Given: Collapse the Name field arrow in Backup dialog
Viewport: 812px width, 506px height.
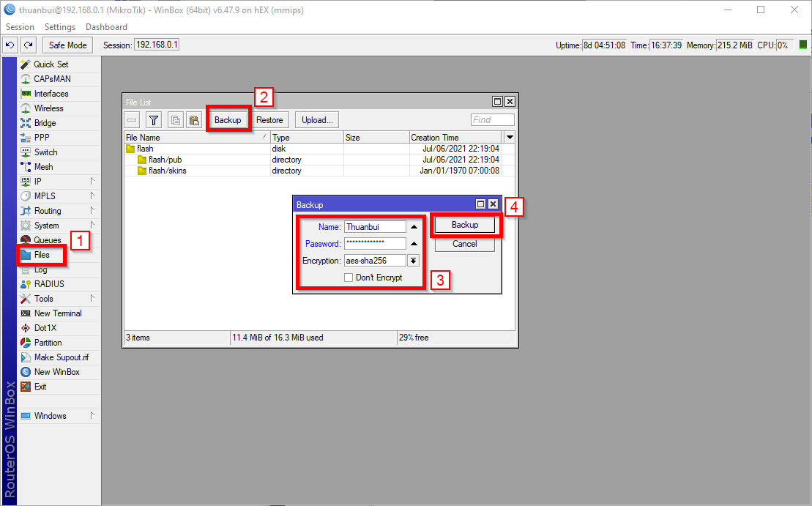Looking at the screenshot, I should (x=414, y=227).
